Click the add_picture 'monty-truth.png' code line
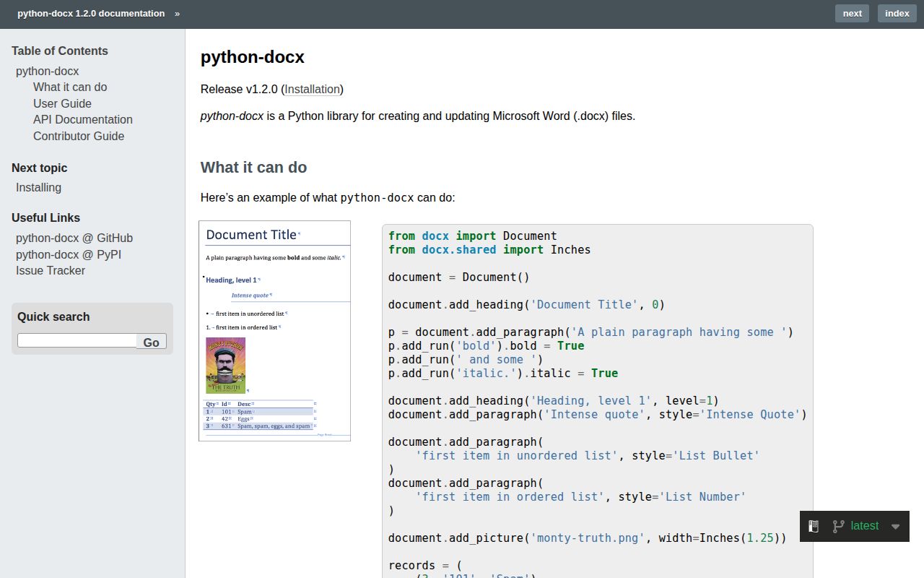This screenshot has height=578, width=924. coord(587,538)
